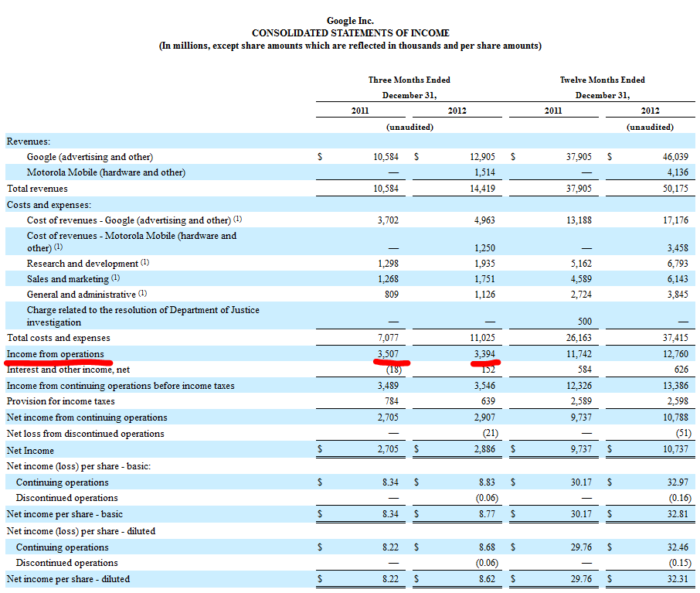Click the '1,514' Motorola Mobile revenue value
Image resolution: width=700 pixels, height=593 pixels.
click(x=484, y=172)
